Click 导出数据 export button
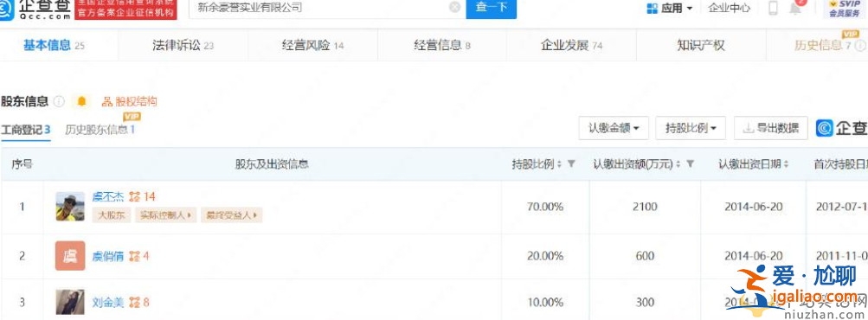 [x=770, y=129]
